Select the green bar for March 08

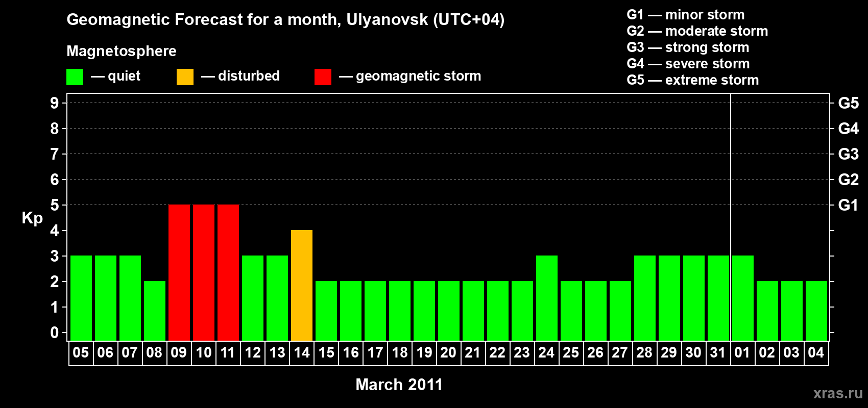point(155,311)
